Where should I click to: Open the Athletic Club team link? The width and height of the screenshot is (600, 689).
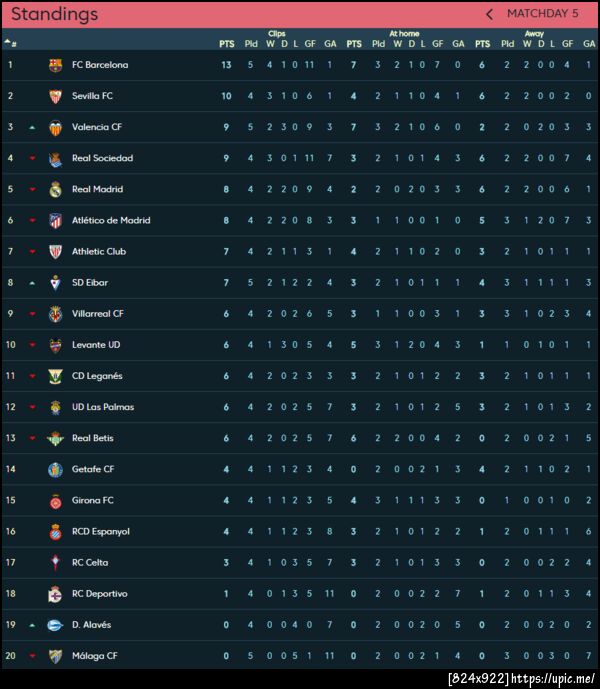(x=99, y=251)
